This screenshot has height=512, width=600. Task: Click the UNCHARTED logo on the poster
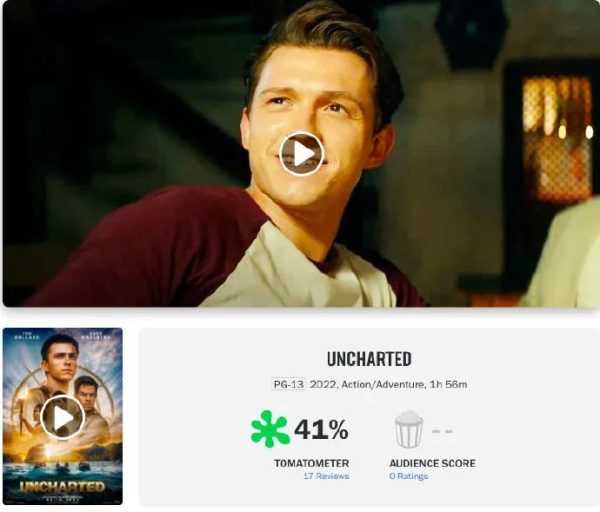pos(62,486)
